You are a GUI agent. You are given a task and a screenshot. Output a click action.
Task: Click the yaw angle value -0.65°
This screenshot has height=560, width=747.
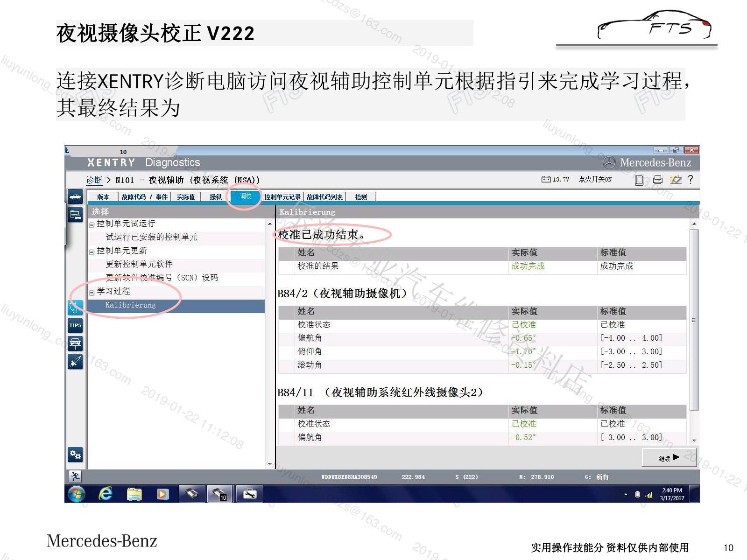click(x=523, y=338)
